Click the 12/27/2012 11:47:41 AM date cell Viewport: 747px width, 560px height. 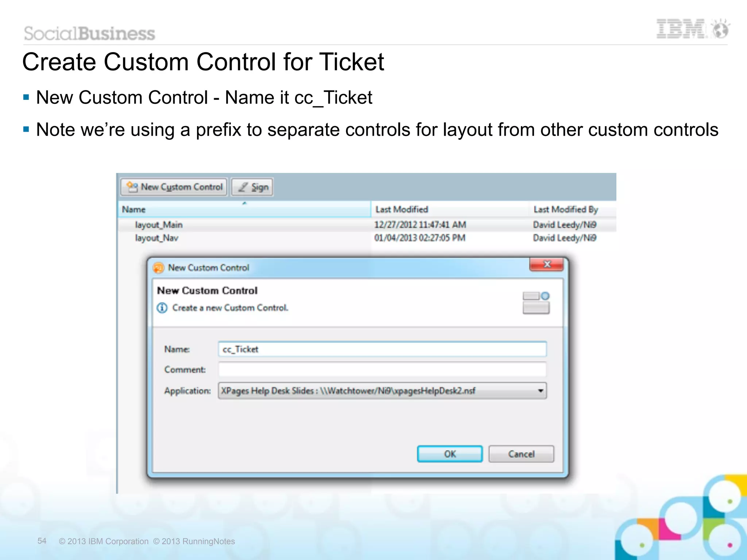point(420,225)
